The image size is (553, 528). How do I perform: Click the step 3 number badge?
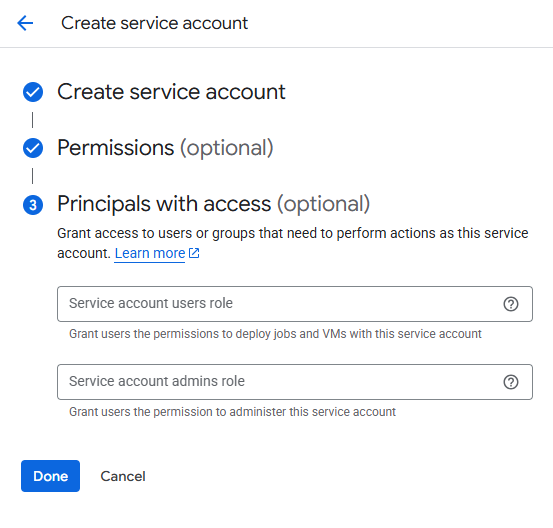point(33,205)
